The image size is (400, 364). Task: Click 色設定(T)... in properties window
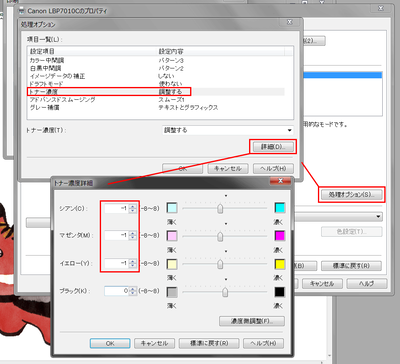point(352,232)
